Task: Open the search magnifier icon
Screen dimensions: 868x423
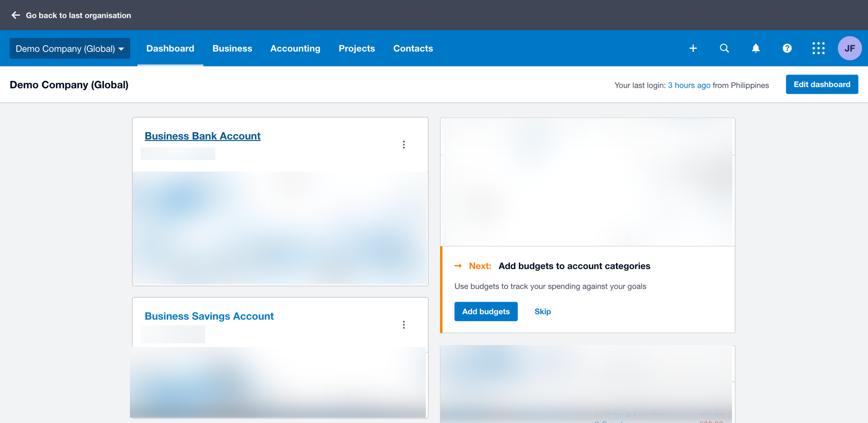Action: coord(724,48)
